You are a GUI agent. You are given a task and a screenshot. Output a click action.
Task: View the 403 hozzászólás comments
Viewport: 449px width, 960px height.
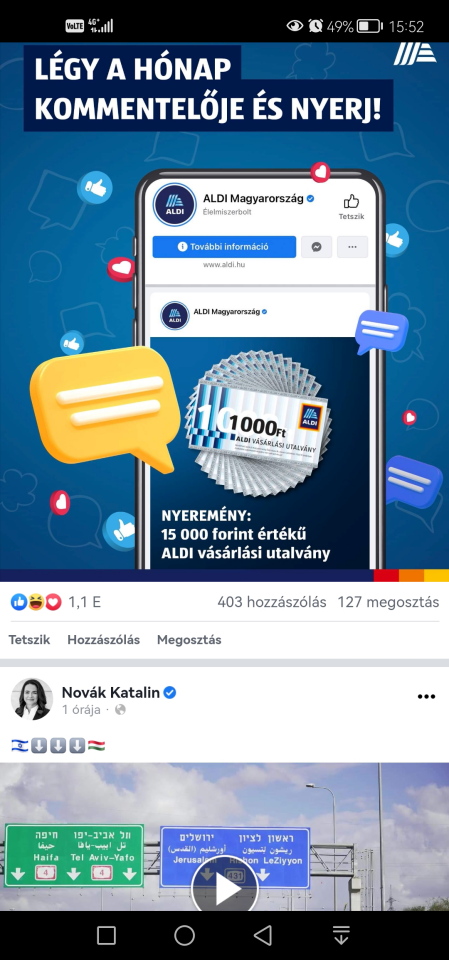click(x=272, y=602)
